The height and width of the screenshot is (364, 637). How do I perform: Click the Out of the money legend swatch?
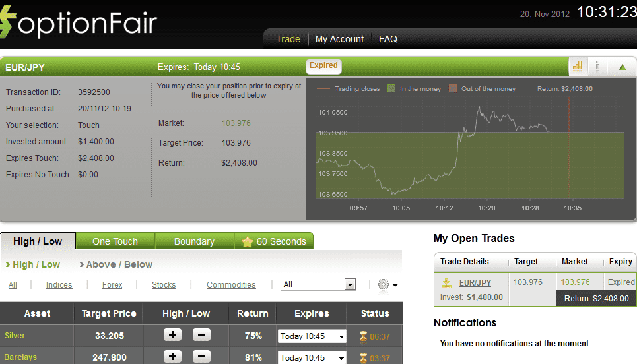tap(453, 88)
